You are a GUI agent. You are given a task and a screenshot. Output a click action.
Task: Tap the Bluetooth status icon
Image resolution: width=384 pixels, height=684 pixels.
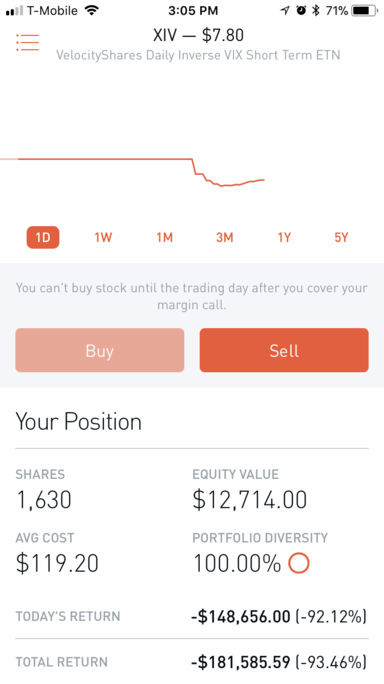(315, 10)
